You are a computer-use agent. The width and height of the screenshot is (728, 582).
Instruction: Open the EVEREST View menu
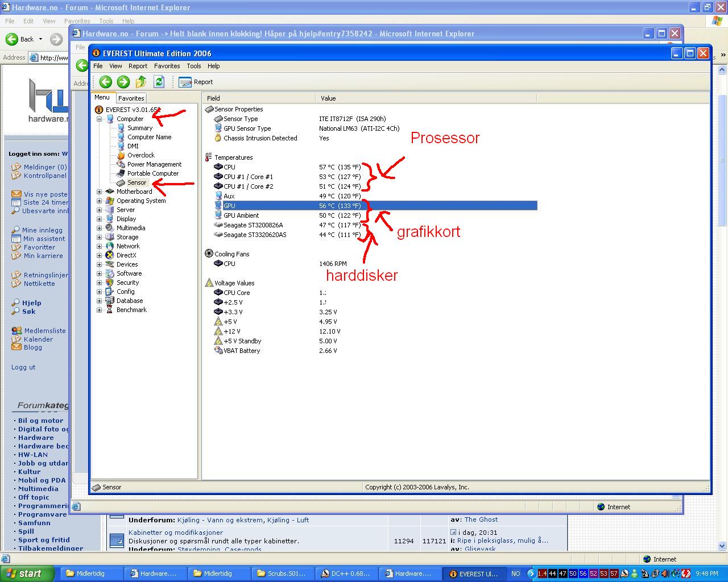click(x=115, y=66)
